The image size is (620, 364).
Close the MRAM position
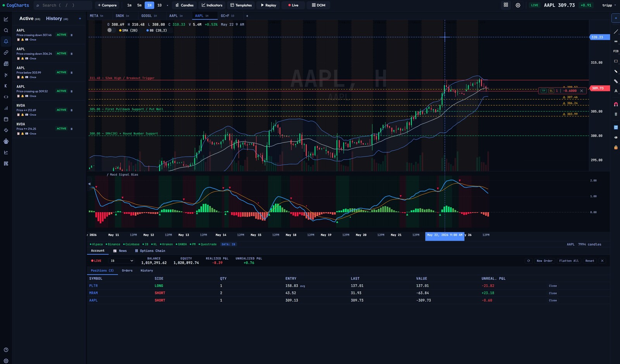point(553,293)
